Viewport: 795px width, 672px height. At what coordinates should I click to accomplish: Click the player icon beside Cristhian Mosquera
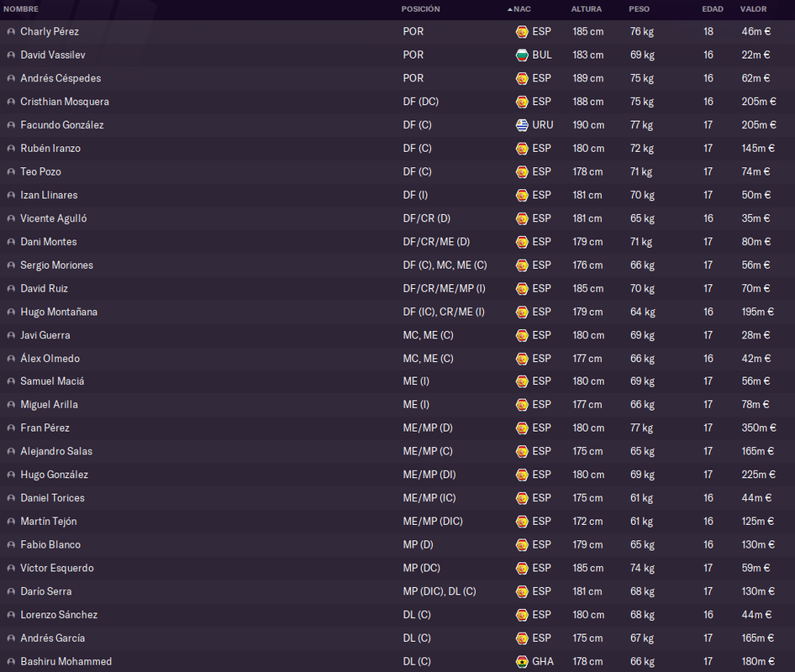[x=11, y=102]
